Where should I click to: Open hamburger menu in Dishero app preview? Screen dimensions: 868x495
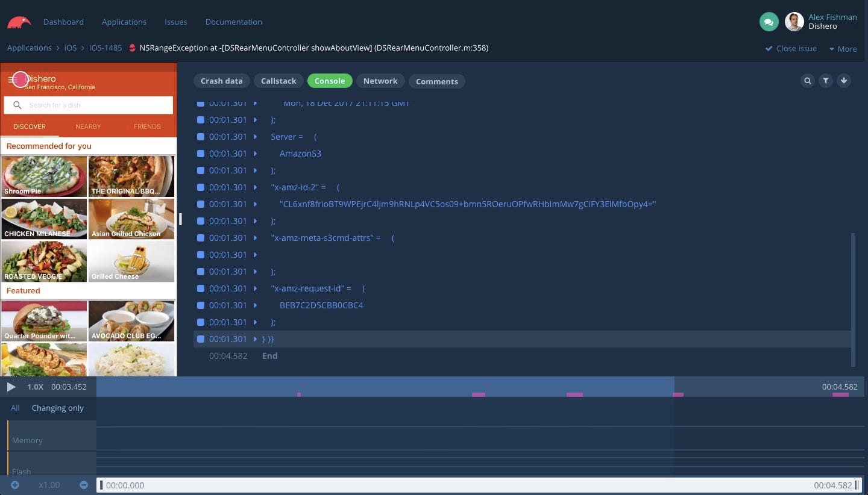13,79
